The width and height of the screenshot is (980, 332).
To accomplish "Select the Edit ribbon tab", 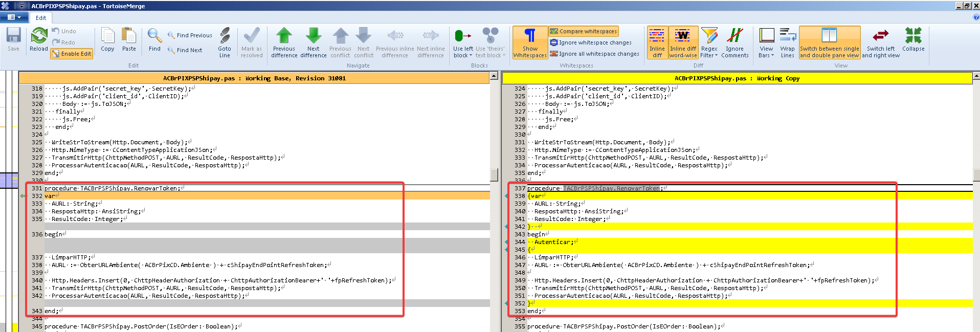I will click(41, 18).
